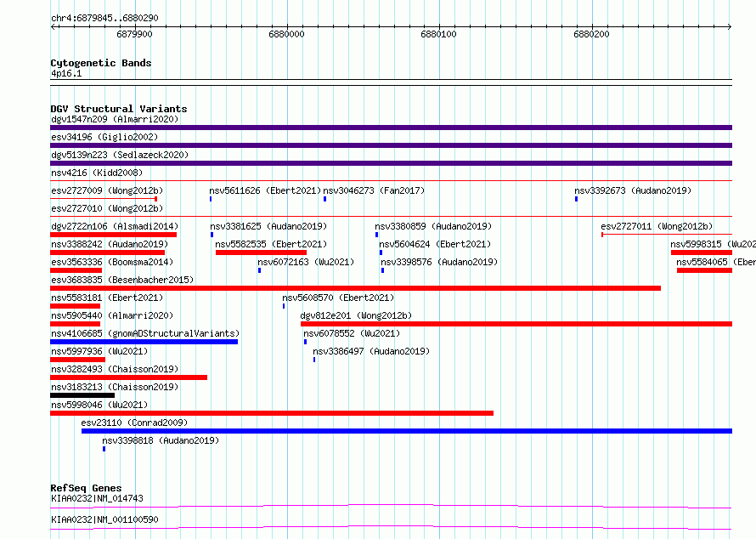This screenshot has height=539, width=756.
Task: Open the esv34196 (Giglio2002) variant label
Action: (x=104, y=137)
